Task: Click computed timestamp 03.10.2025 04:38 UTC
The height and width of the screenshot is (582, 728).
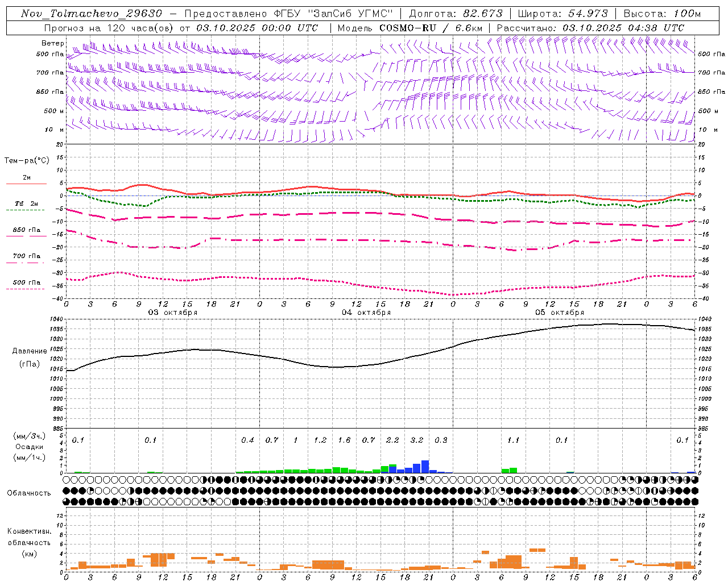Action: 623,28
